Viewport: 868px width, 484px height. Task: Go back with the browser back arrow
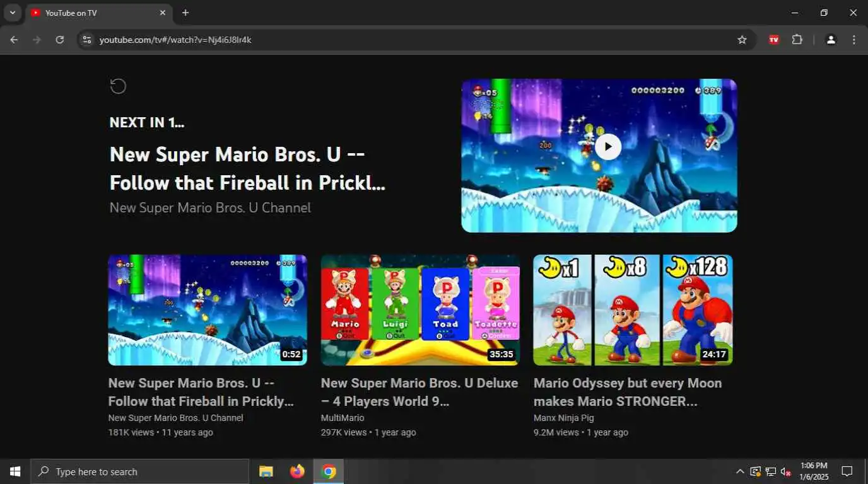(x=14, y=40)
